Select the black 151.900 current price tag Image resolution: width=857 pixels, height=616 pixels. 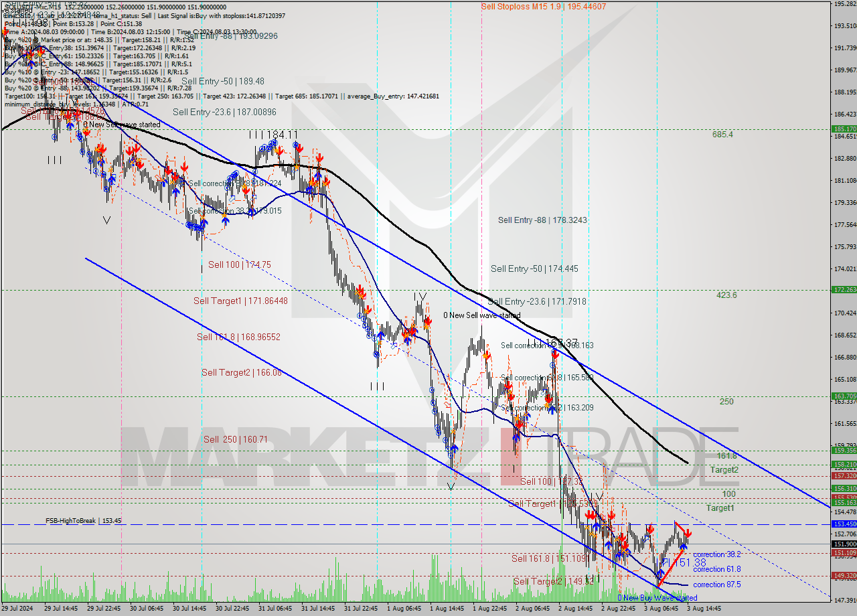click(844, 544)
